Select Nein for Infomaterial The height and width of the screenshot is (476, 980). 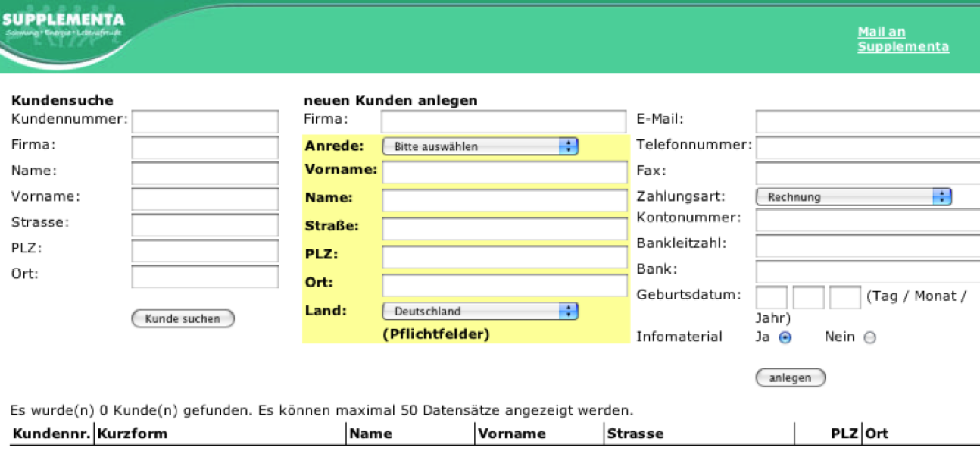click(x=869, y=338)
